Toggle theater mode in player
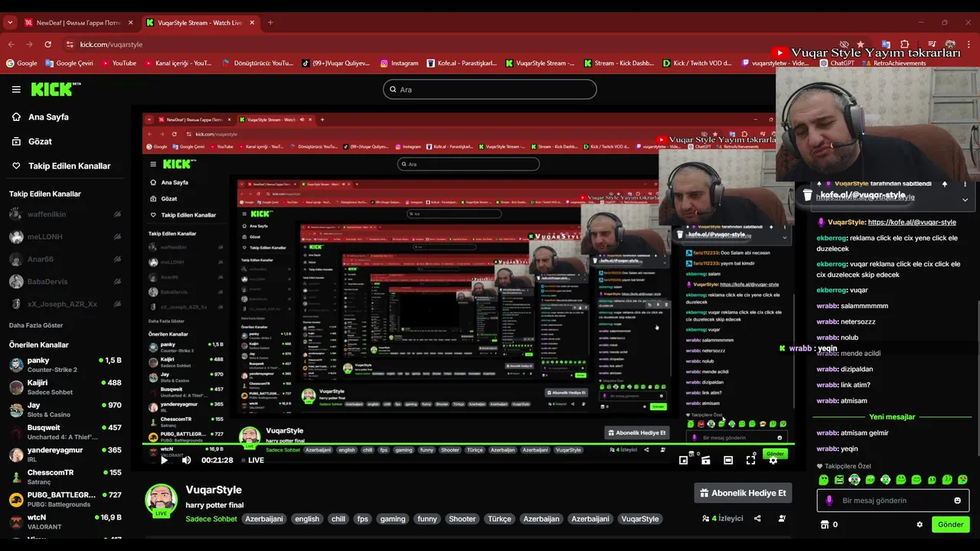 728,460
